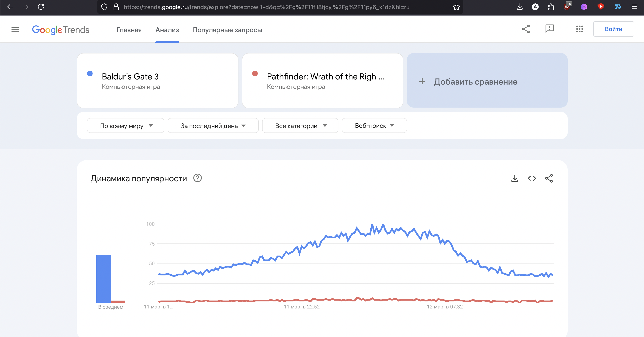Image resolution: width=644 pixels, height=337 pixels.
Task: Click the browser address bar URL
Action: pos(267,7)
